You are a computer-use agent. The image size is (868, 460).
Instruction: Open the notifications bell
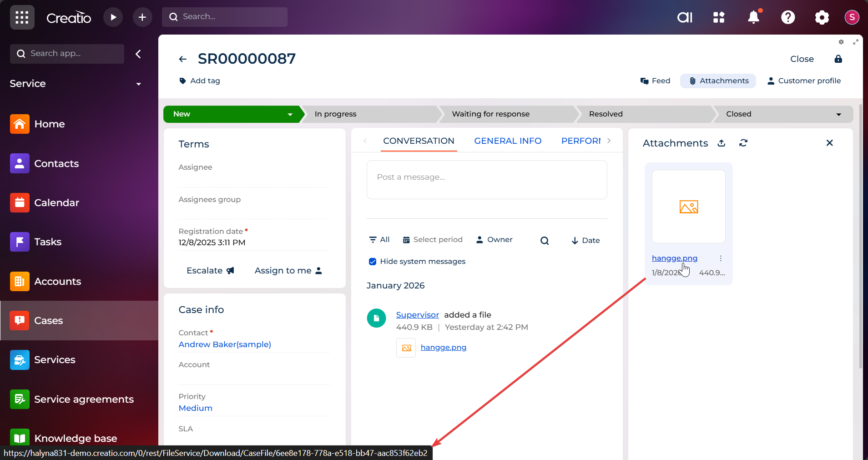(753, 17)
